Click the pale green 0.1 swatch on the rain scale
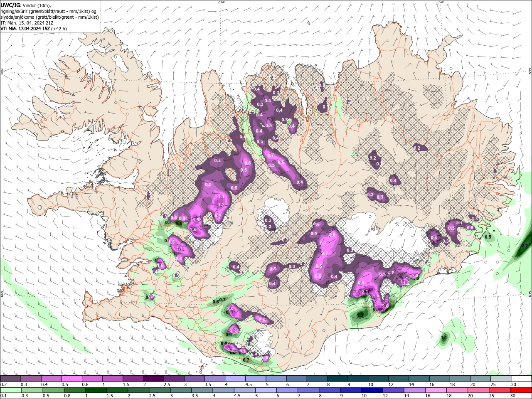532x399 pixels. coord(11,390)
